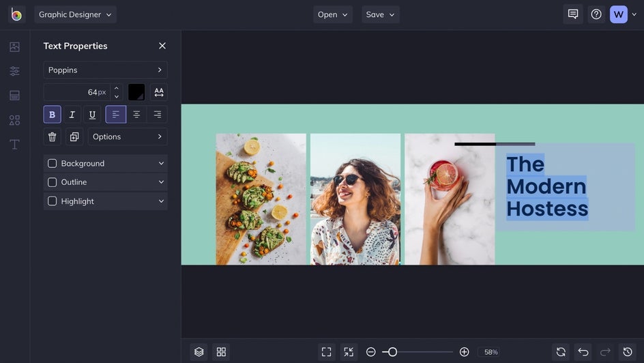The height and width of the screenshot is (363, 644).
Task: Open the Image Manager sidebar icon
Action: coord(14,47)
